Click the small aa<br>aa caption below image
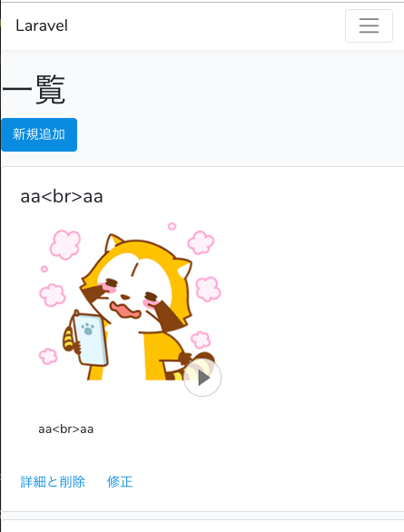Screen dimensions: 404x532 (x=65, y=429)
